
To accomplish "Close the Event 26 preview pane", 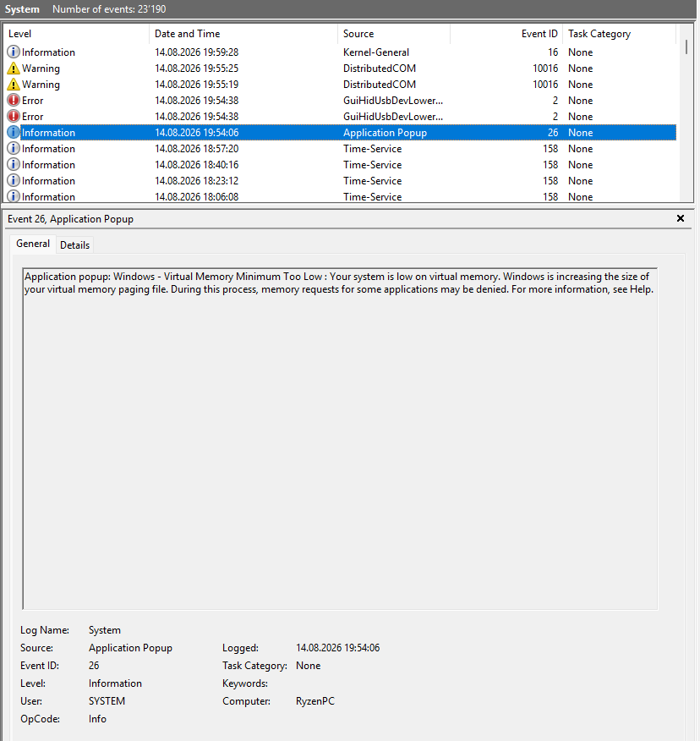I will point(681,218).
